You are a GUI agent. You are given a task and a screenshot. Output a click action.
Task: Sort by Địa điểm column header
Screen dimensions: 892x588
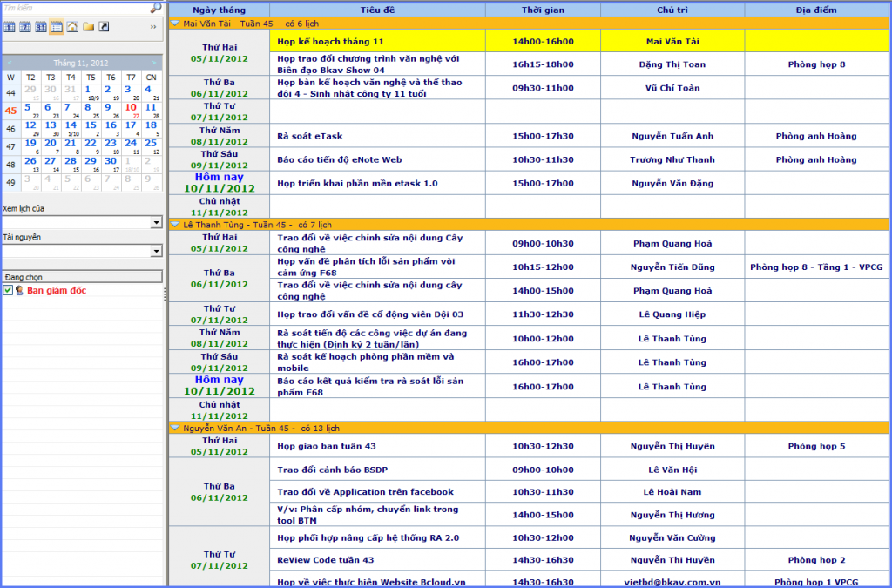click(815, 10)
